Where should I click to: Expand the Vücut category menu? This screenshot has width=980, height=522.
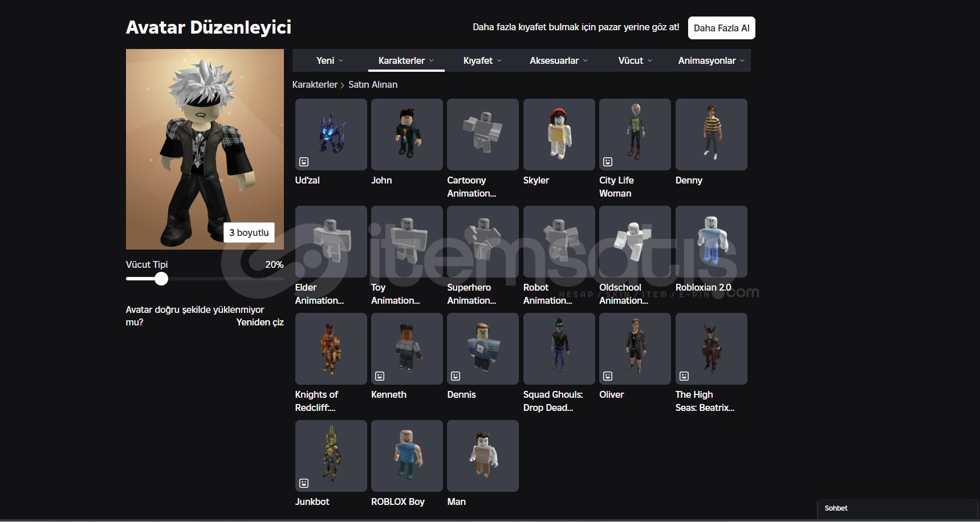coord(635,60)
